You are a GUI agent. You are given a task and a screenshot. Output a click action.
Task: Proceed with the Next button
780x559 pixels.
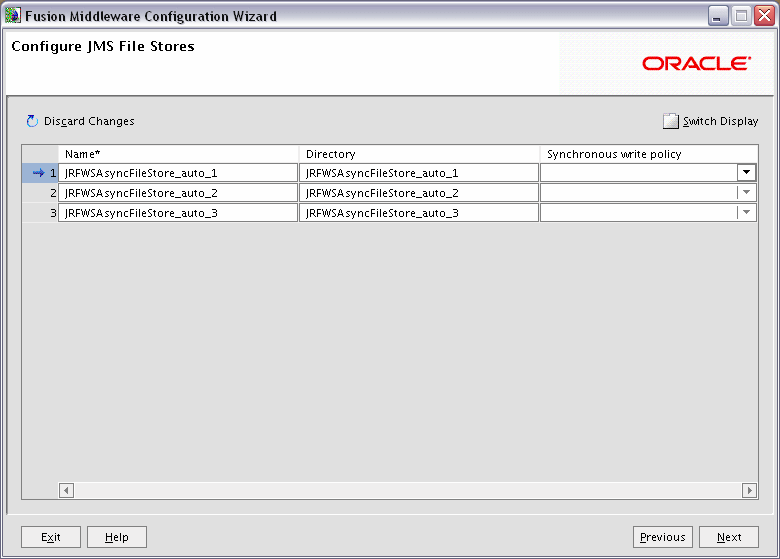(x=729, y=537)
